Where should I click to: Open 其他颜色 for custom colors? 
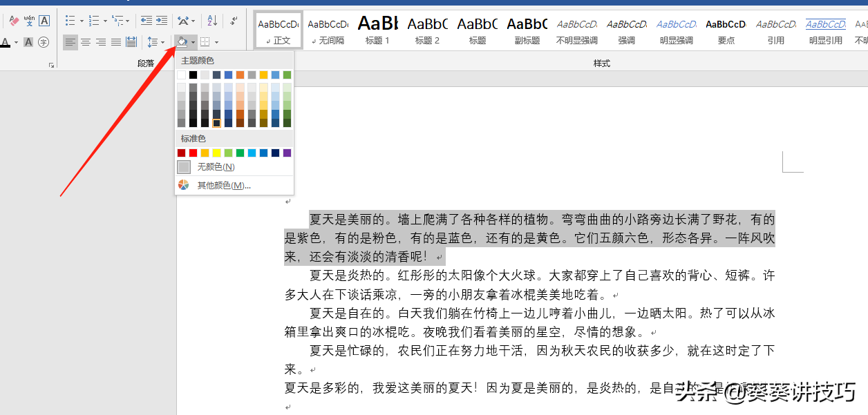tap(218, 184)
